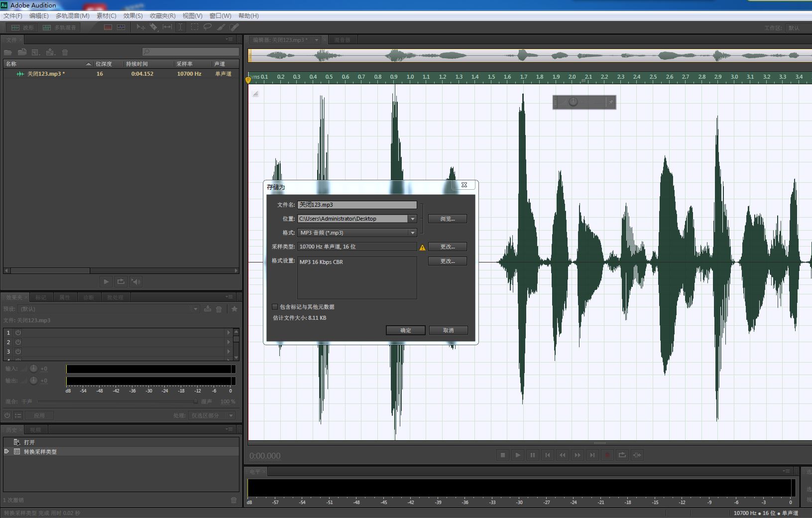Expand the 位置 path dropdown

(412, 219)
